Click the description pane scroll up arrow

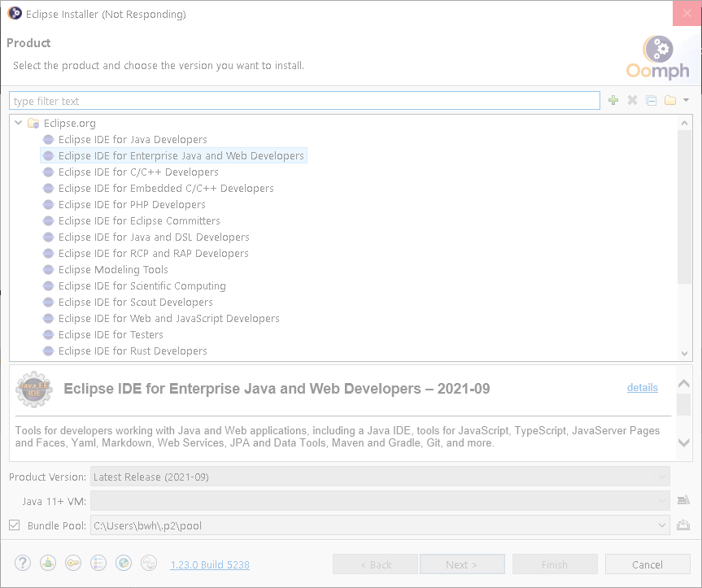click(683, 384)
